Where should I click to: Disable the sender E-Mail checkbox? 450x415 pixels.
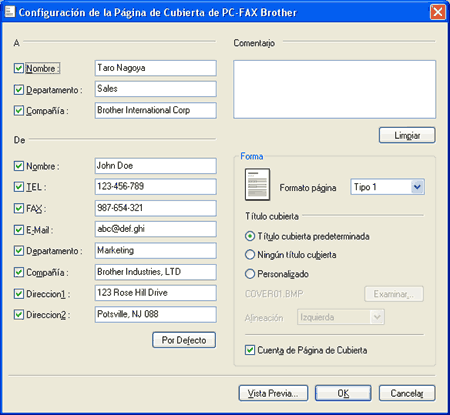(19, 230)
